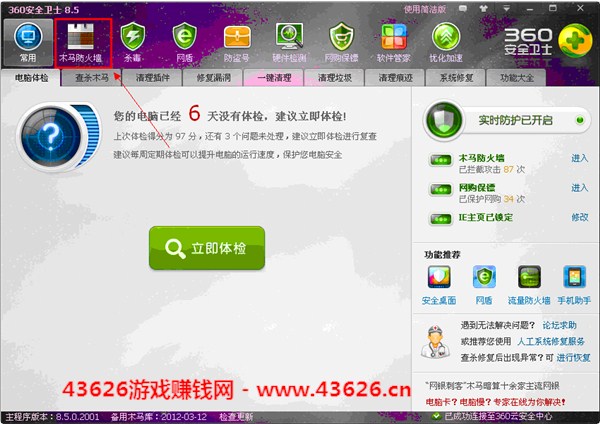Screen dimensions: 600x424
Task: Click 使用简洁版 in title bar
Action: coord(425,9)
